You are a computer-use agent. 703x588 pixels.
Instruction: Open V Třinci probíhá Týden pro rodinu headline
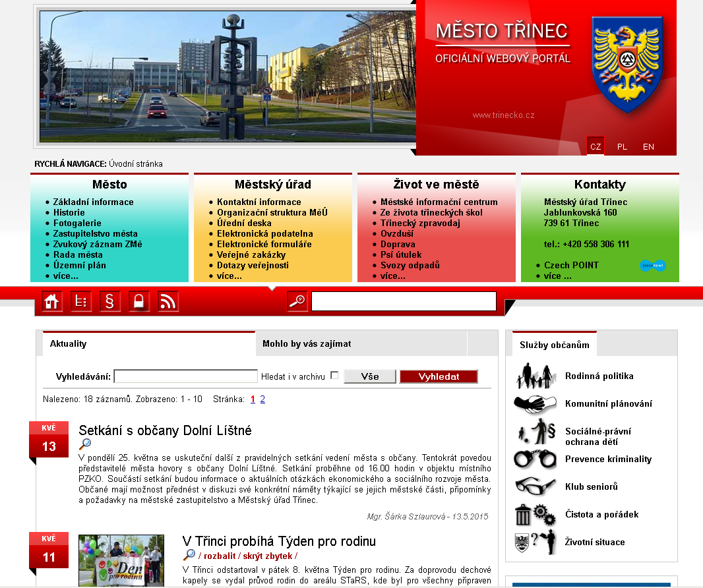[x=279, y=541]
